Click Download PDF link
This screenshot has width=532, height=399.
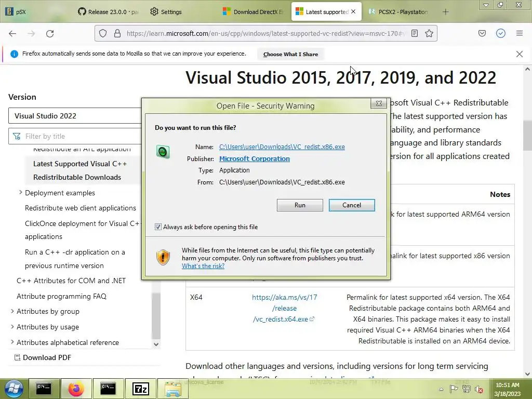tap(43, 357)
